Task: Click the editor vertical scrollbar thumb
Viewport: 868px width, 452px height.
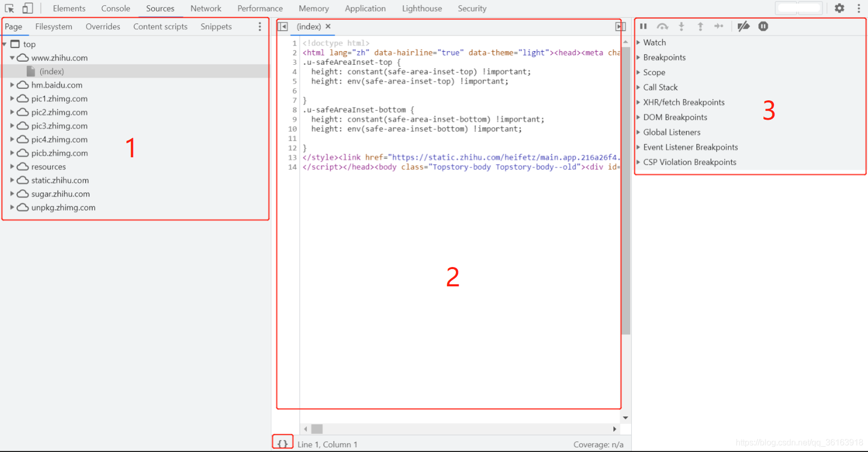Action: pos(626,191)
